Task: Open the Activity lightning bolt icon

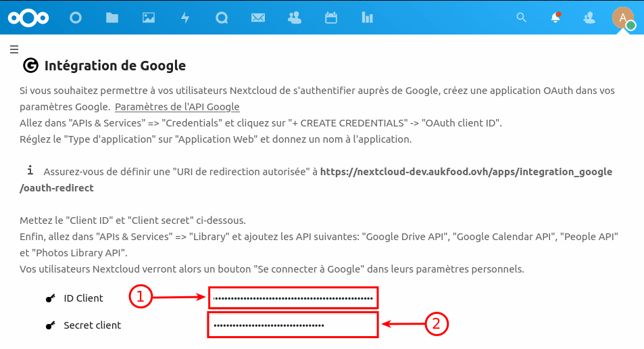Action: pyautogui.click(x=185, y=18)
